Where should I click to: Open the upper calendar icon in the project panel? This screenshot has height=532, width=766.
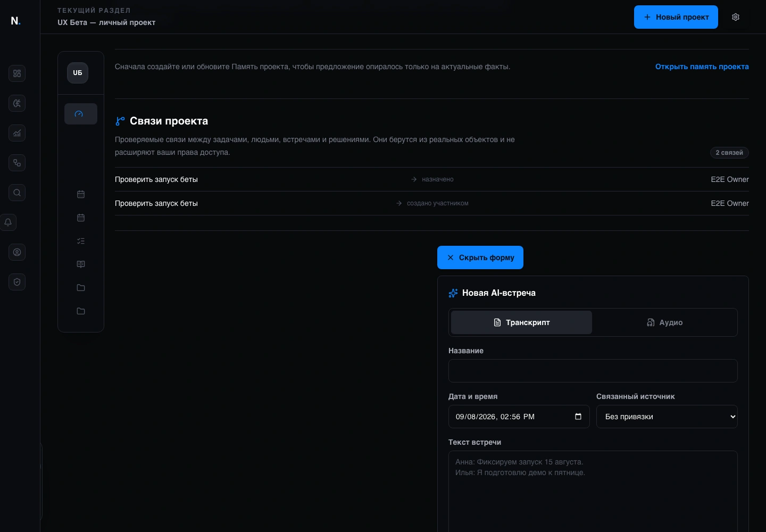click(81, 194)
